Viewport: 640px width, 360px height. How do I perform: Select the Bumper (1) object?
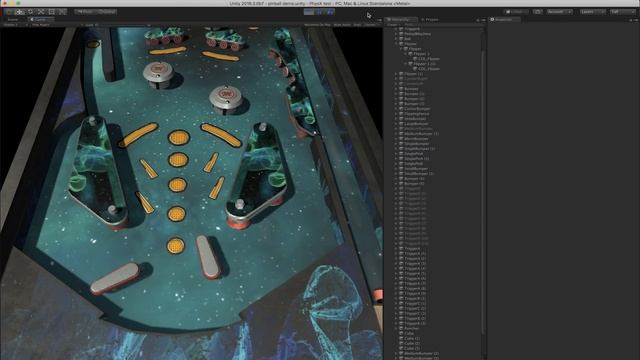point(414,94)
